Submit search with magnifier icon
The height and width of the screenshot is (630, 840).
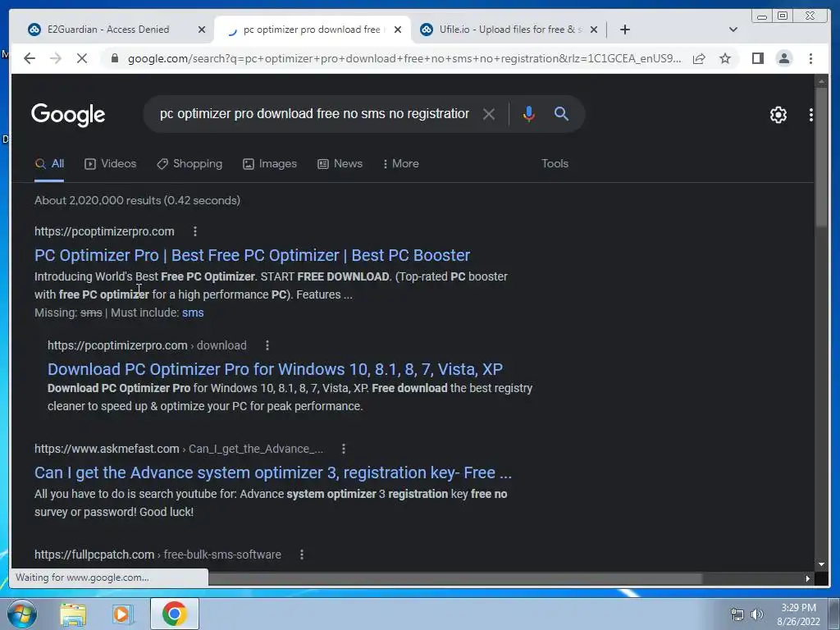tap(561, 113)
